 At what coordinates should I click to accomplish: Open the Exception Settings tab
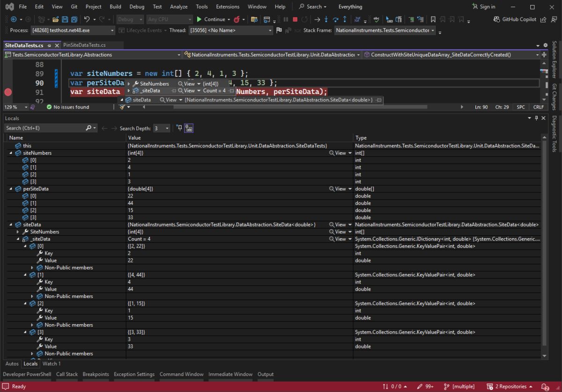point(134,374)
